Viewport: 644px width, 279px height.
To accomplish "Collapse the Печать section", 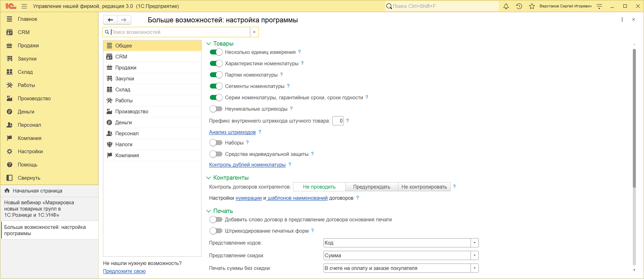I will point(209,211).
